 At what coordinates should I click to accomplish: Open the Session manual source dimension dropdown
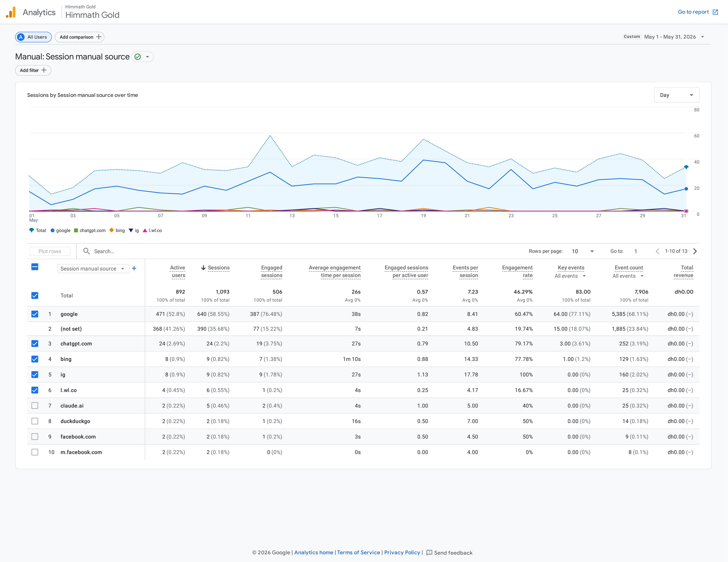93,269
